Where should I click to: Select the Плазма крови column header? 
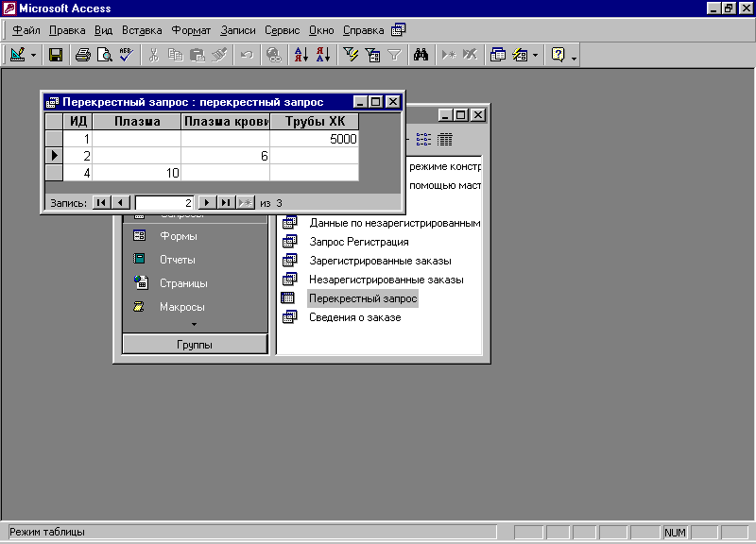[225, 122]
